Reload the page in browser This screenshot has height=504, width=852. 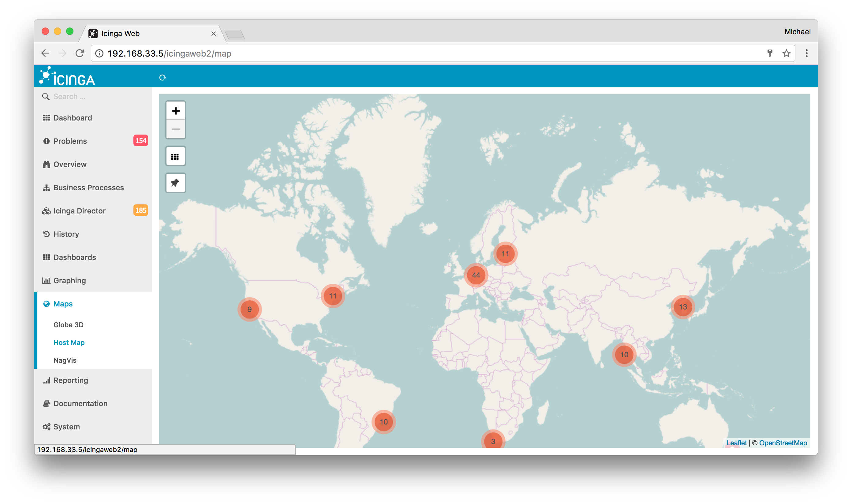tap(80, 53)
